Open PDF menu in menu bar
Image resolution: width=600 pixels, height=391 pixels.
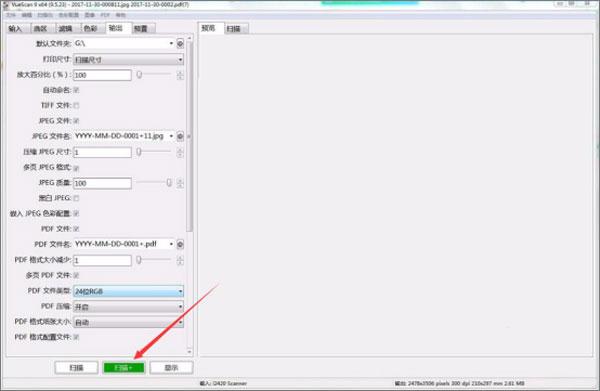(105, 15)
